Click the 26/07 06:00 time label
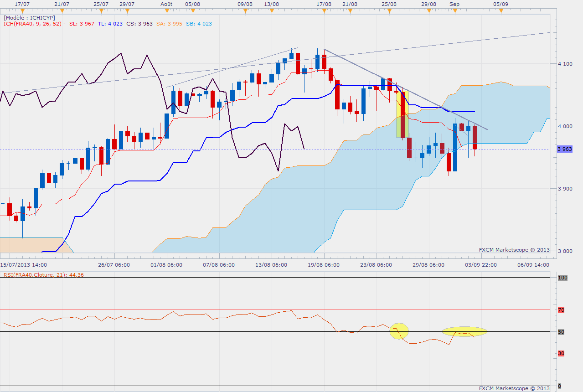Screen dimensions: 583x392 click(114, 264)
